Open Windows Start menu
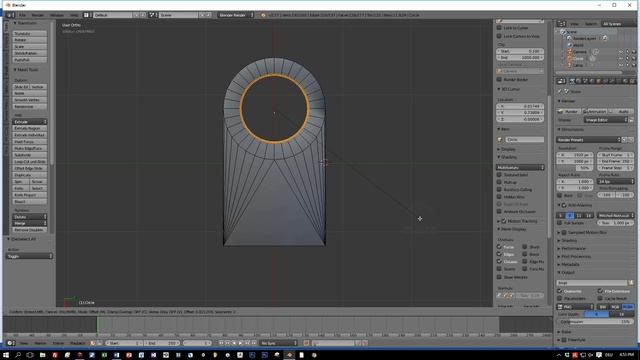Viewport: 640px width, 360px height. pos(6,355)
